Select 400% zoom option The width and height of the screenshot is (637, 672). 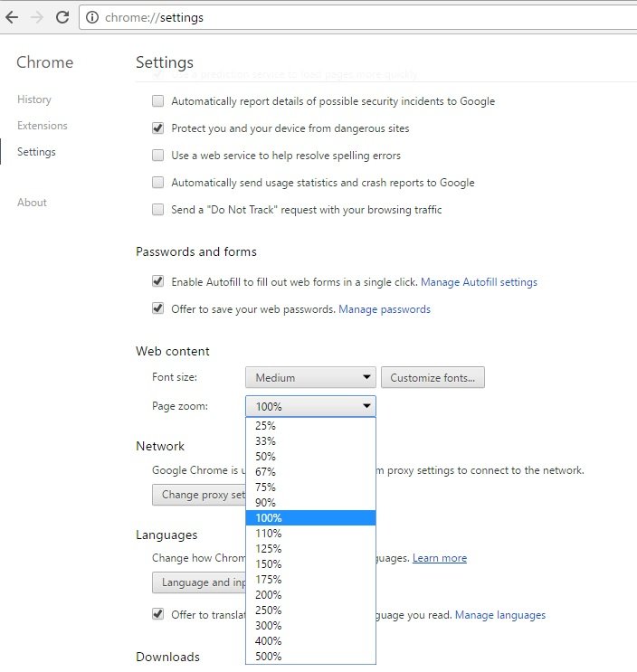click(310, 641)
